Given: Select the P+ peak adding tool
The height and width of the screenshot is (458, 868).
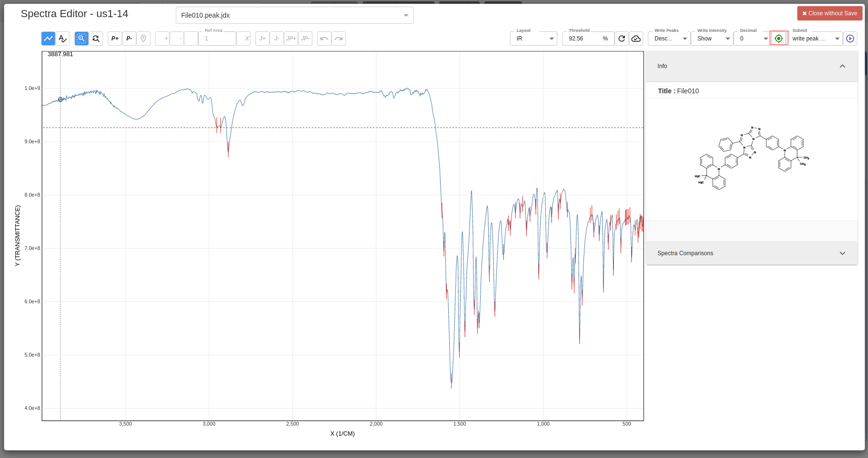Looking at the screenshot, I should [115, 39].
